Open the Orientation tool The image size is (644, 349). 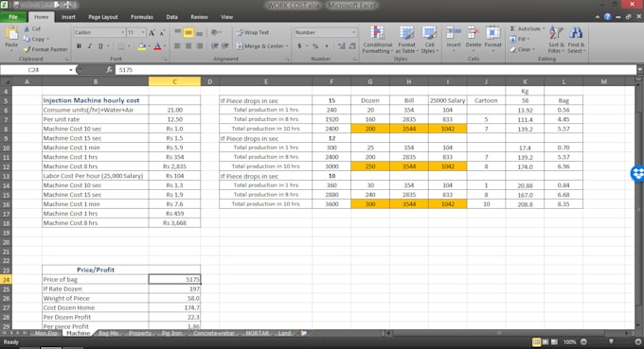point(215,32)
